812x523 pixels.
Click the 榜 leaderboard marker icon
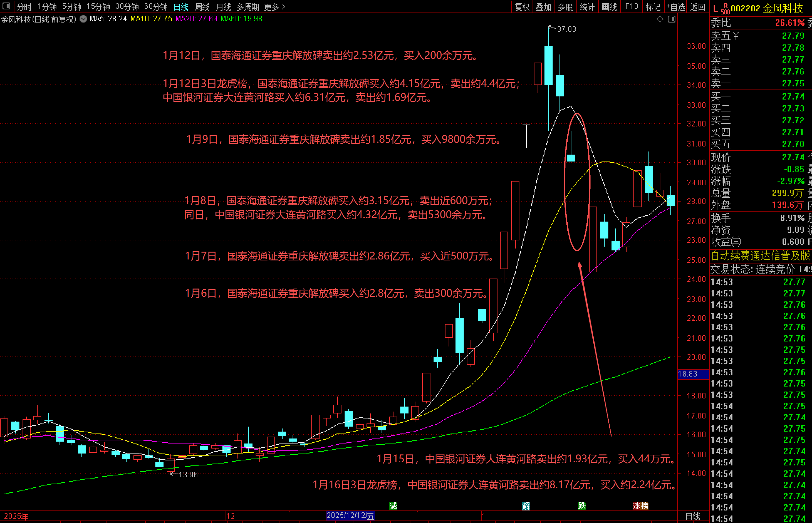point(644,506)
